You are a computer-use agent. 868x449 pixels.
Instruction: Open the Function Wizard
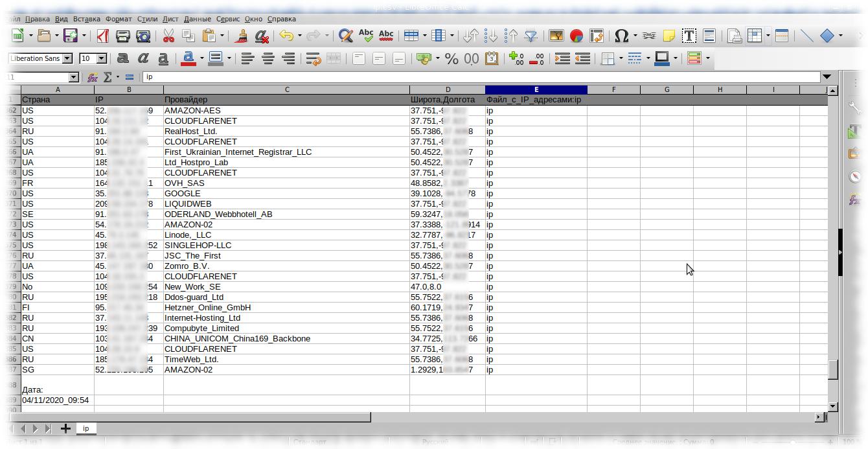coord(93,77)
